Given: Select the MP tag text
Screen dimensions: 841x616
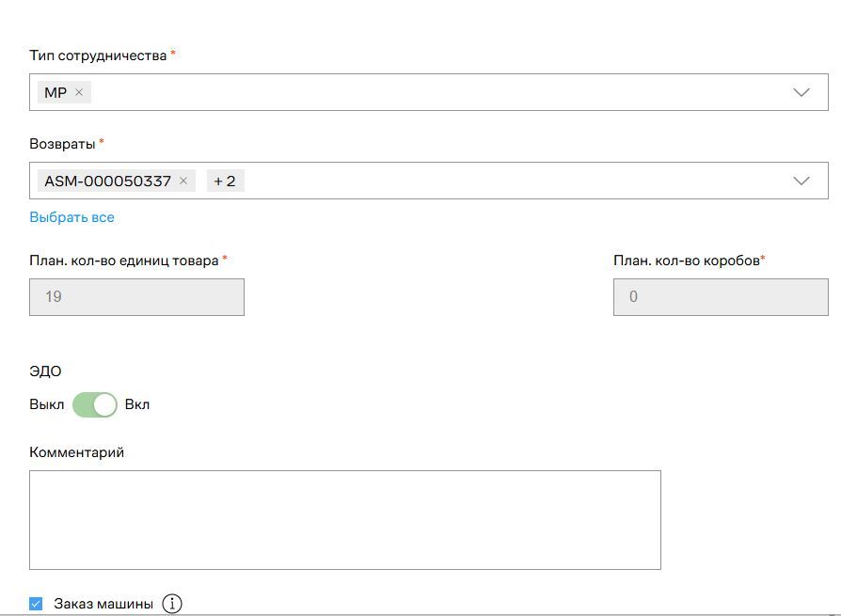Looking at the screenshot, I should tap(56, 92).
